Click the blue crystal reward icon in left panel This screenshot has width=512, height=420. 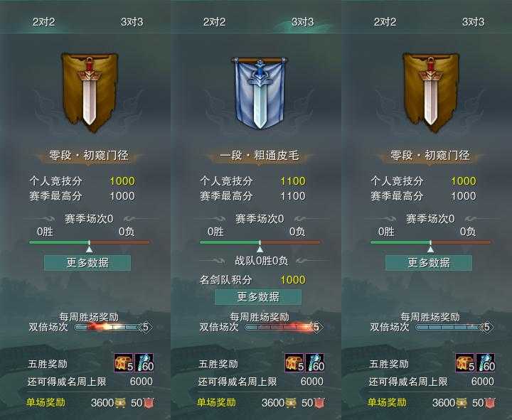144,363
